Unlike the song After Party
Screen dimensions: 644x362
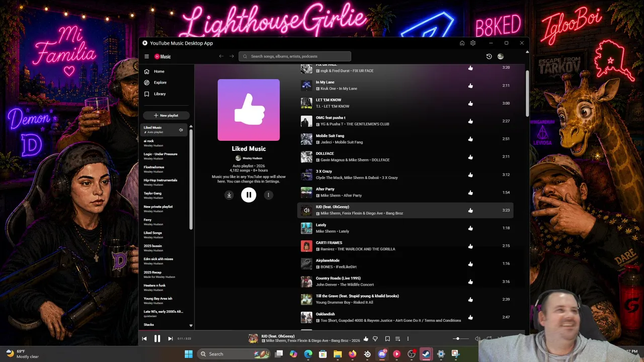470,193
